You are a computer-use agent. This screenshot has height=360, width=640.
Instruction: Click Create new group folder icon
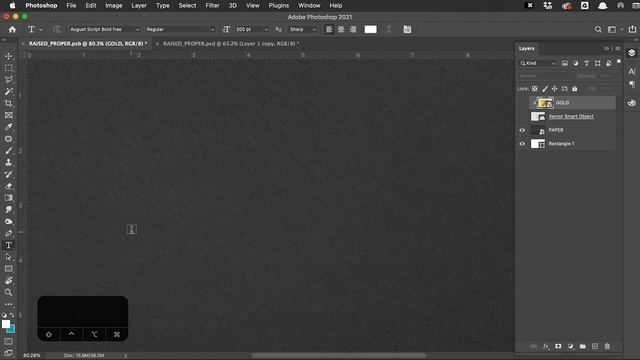582,346
